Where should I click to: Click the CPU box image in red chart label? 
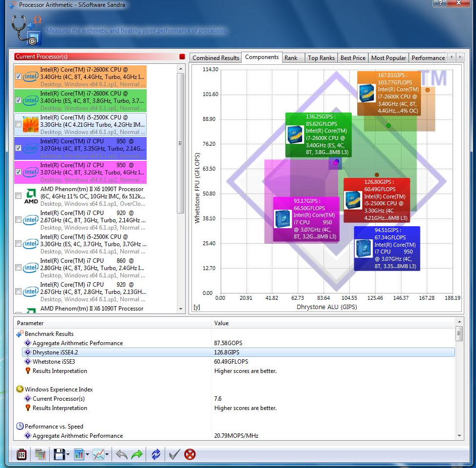click(x=353, y=200)
